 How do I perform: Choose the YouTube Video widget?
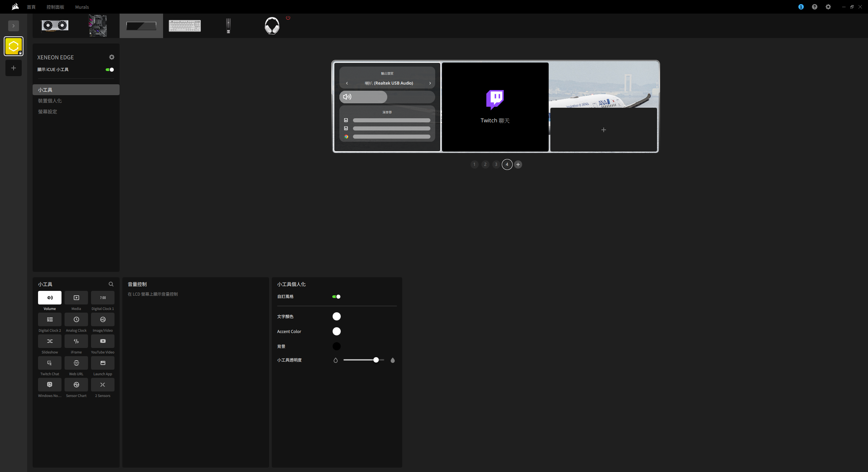click(103, 341)
